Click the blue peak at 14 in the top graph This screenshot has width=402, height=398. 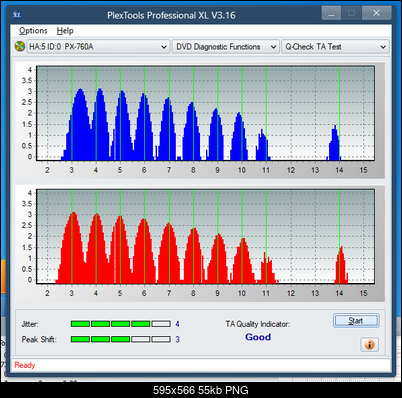[x=334, y=143]
